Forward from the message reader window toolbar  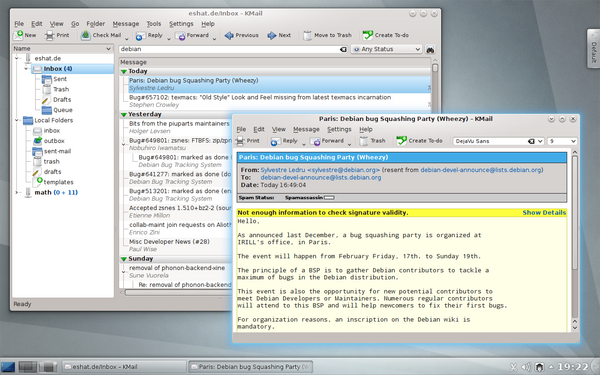(327, 141)
